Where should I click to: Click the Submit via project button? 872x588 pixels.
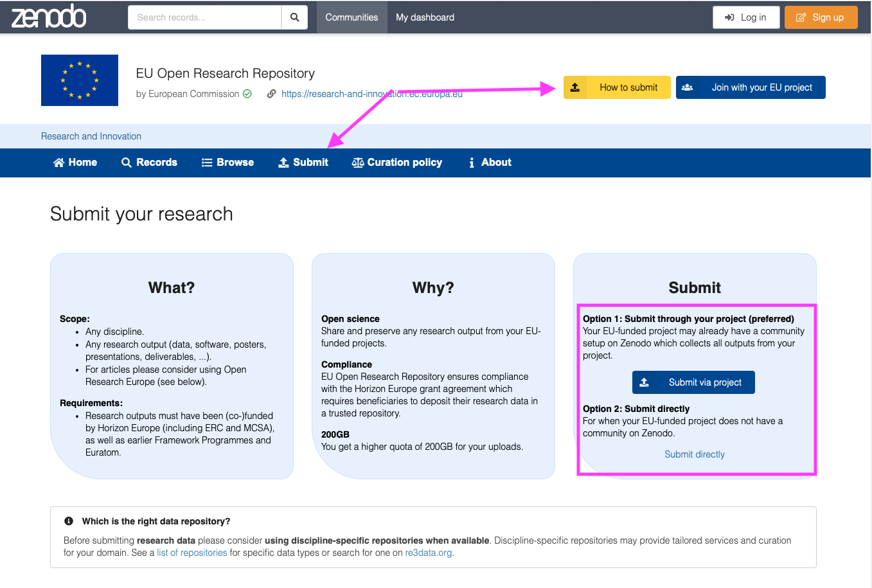tap(693, 382)
